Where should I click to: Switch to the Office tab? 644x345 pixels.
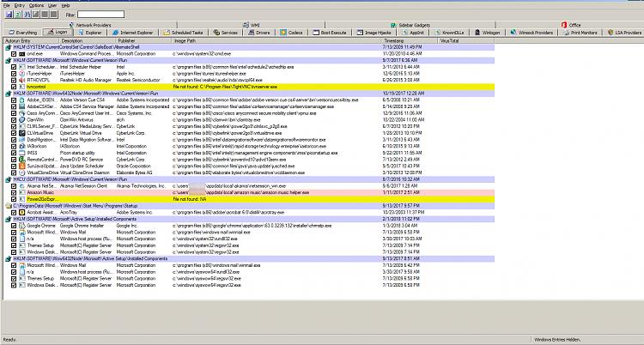570,25
